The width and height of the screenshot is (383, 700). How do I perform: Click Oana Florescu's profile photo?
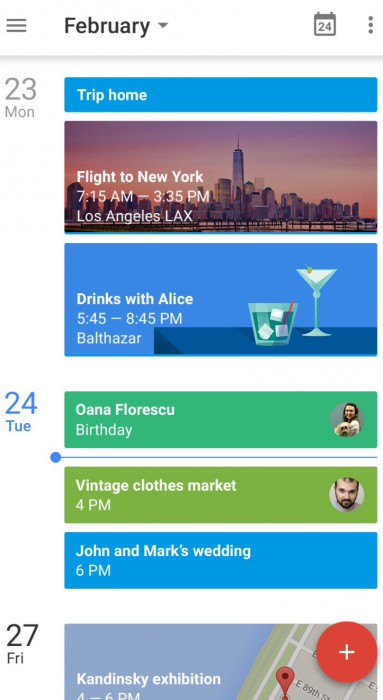pyautogui.click(x=347, y=420)
